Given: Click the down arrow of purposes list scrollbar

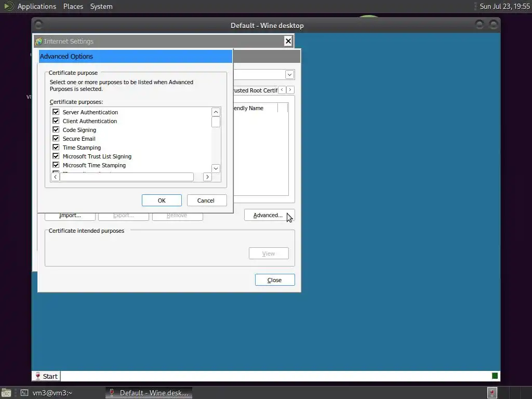Looking at the screenshot, I should 216,168.
